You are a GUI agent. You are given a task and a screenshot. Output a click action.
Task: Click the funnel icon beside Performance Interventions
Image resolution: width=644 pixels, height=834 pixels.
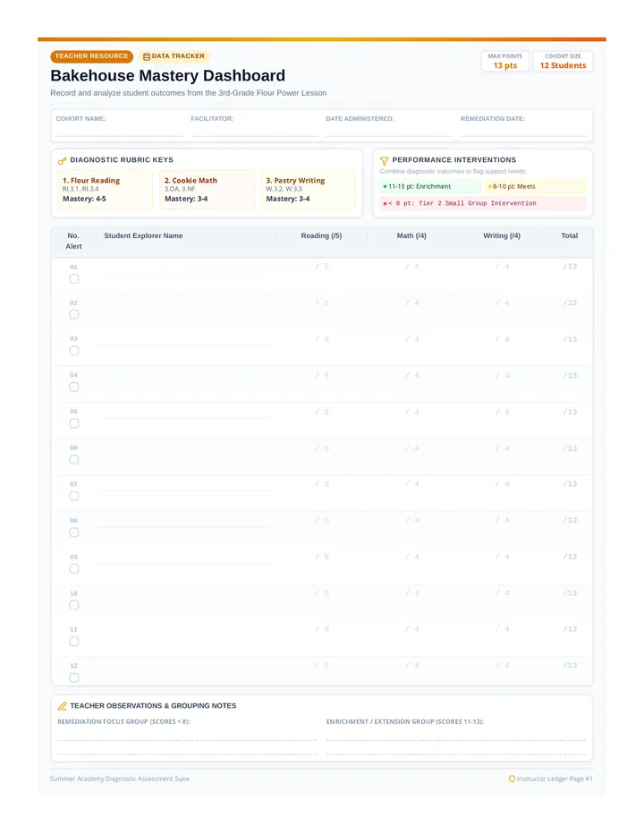384,161
